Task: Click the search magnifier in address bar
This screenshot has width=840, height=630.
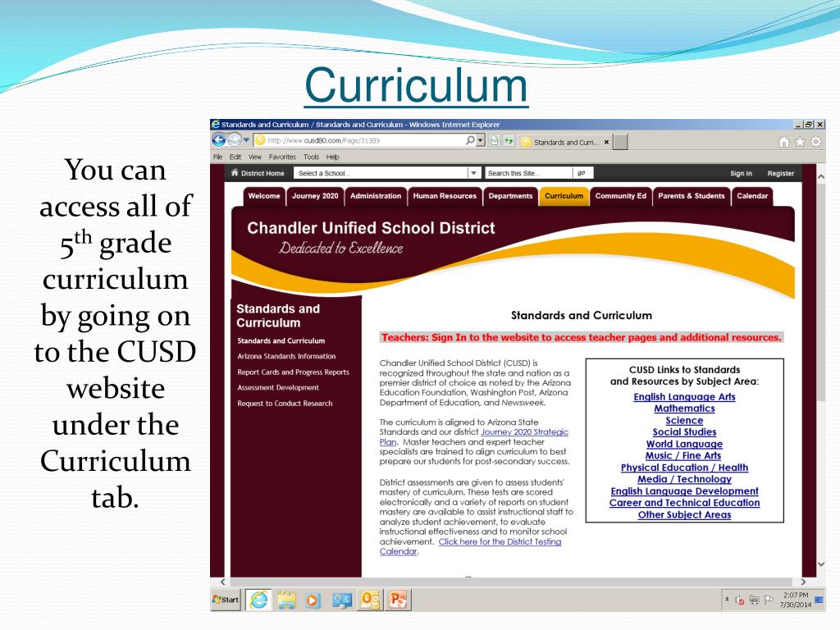Action: point(470,140)
